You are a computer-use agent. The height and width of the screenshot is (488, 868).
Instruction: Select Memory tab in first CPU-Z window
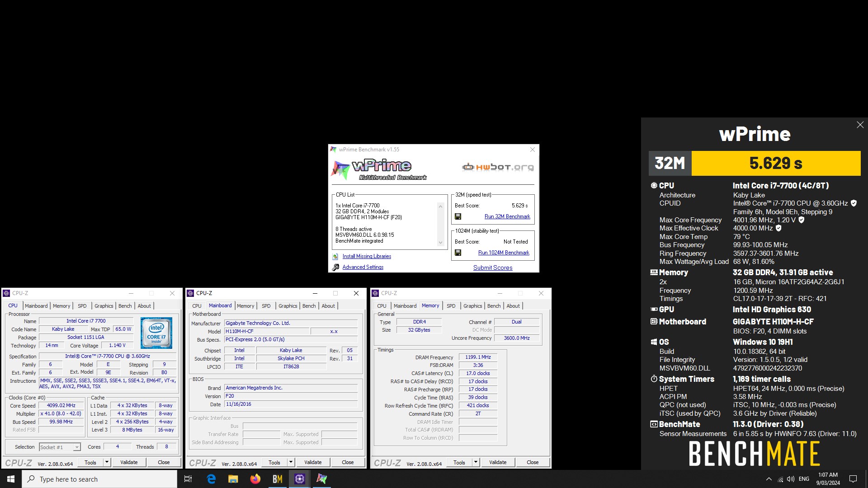pos(61,306)
